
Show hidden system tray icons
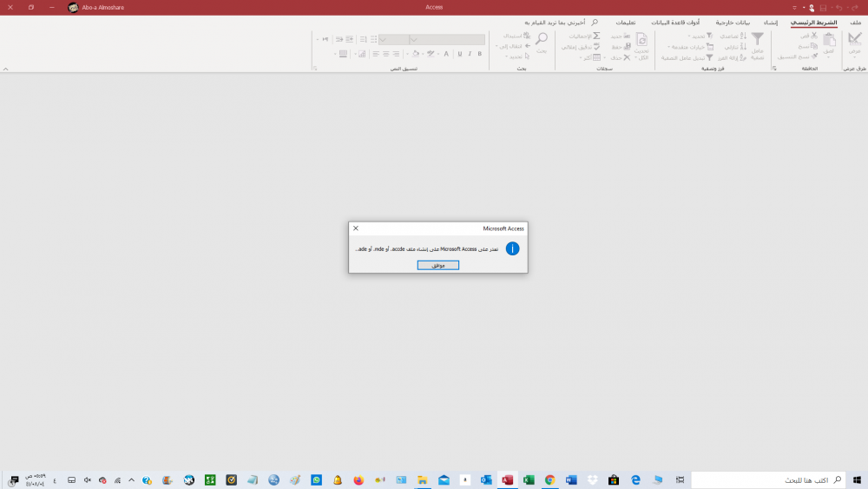131,480
